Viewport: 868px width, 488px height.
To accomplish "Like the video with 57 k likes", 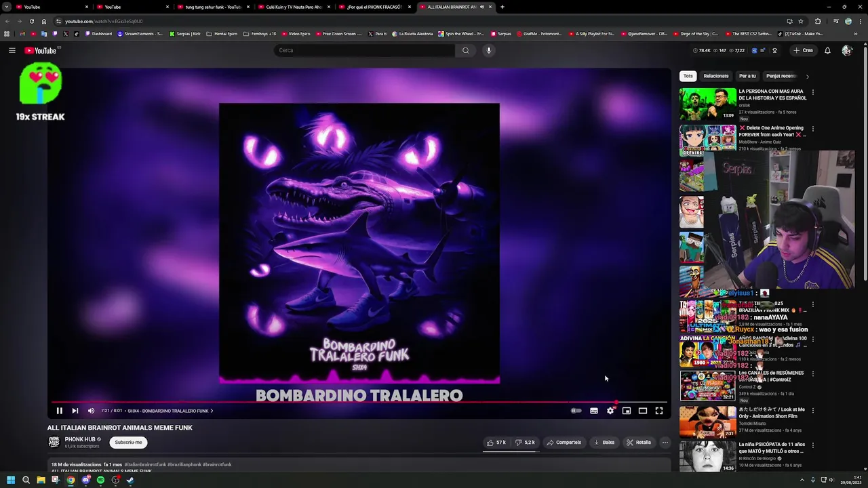I will (496, 443).
